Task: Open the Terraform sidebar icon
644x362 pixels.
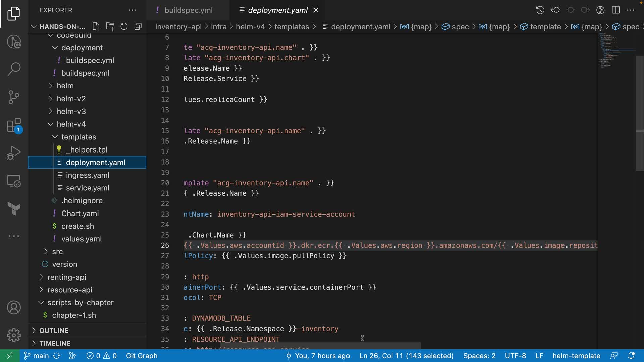Action: pos(14,208)
